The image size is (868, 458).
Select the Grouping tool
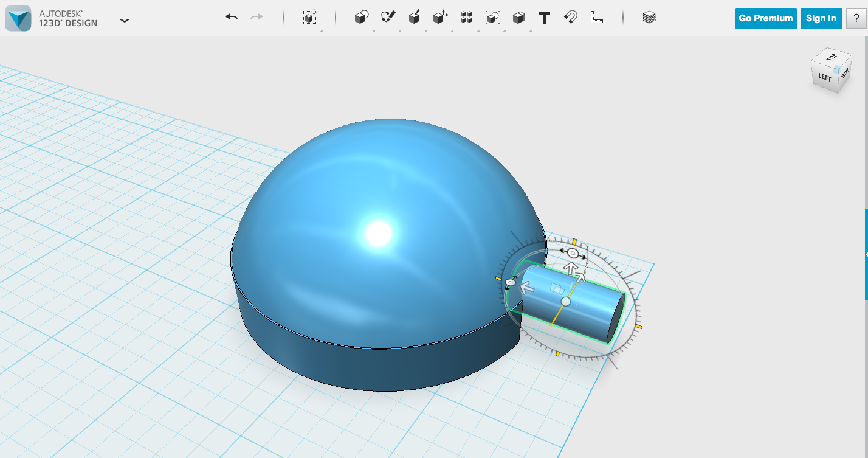click(492, 17)
